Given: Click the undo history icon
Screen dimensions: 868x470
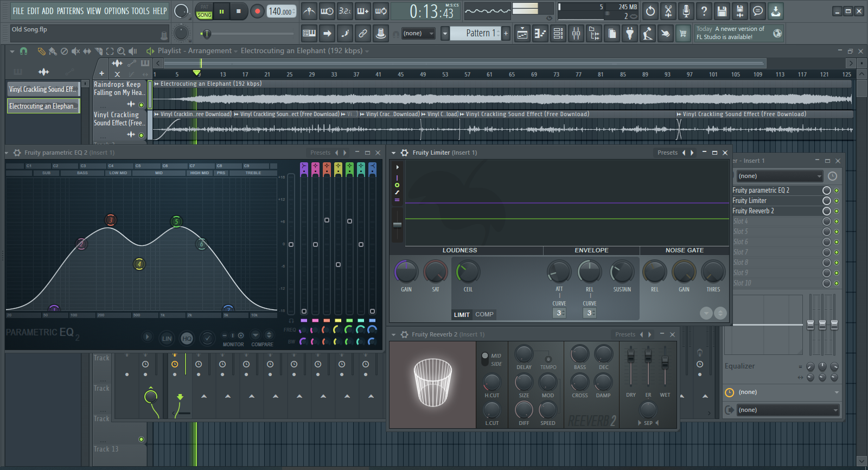Looking at the screenshot, I should tap(650, 11).
